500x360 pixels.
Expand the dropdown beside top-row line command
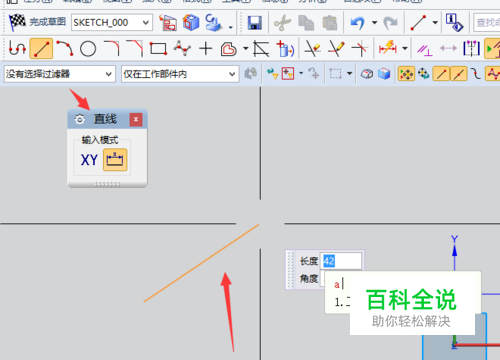click(435, 23)
